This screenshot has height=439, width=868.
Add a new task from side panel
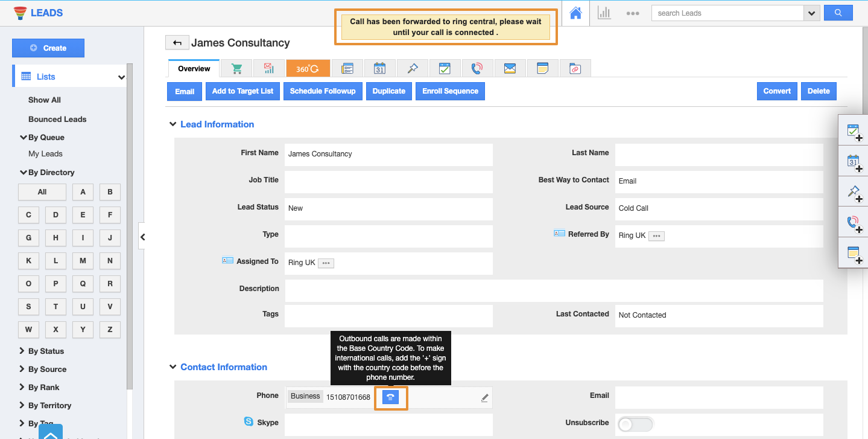tap(854, 132)
